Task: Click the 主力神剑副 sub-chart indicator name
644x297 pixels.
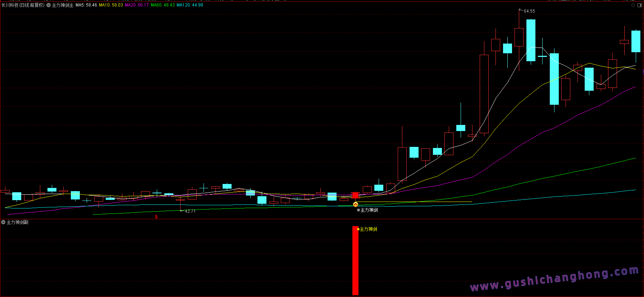Action: [x=17, y=222]
